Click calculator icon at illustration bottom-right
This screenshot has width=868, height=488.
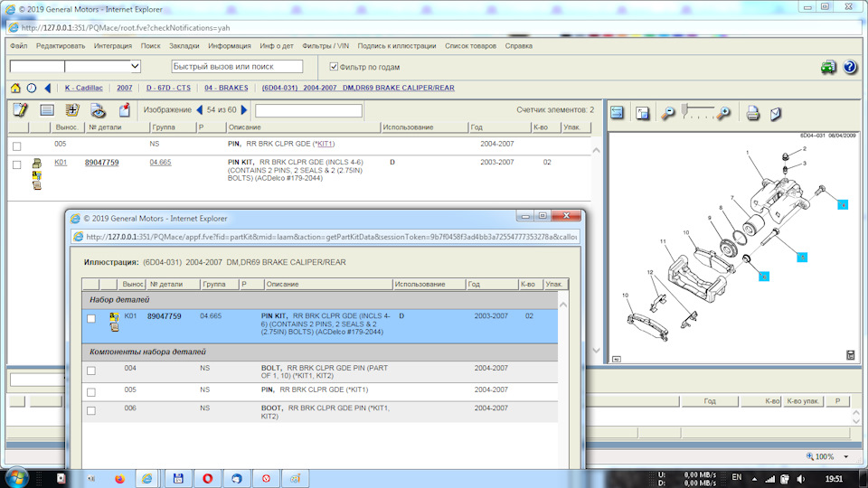point(850,355)
